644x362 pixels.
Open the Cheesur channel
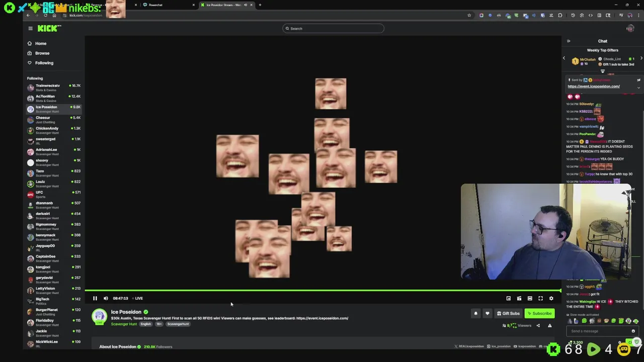[54, 120]
